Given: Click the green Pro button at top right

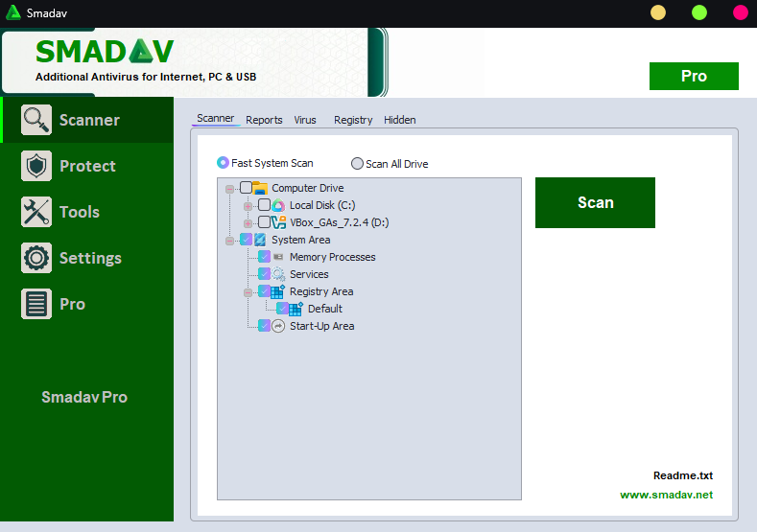Looking at the screenshot, I should (694, 76).
